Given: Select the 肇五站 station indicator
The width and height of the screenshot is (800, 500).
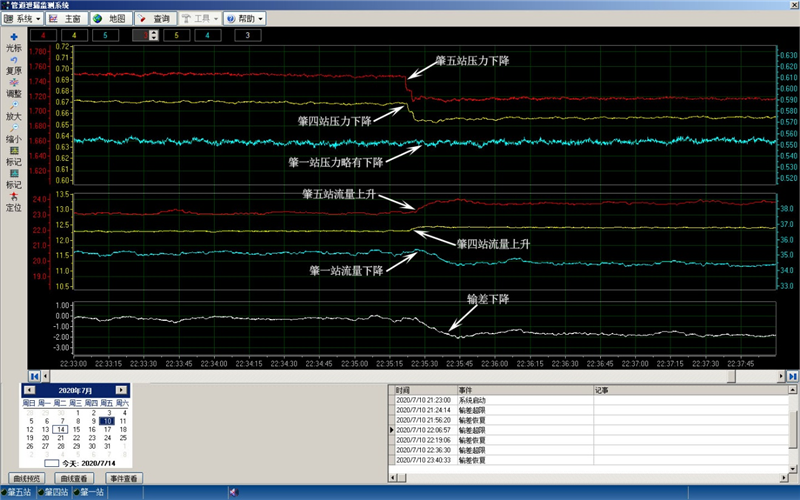Looking at the screenshot, I should [18, 492].
